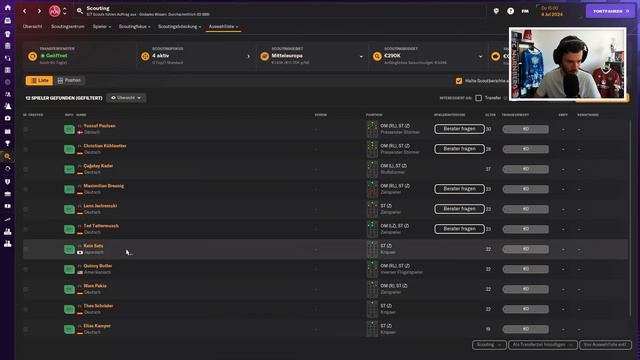Open the trophy icon in sidebar
The height and width of the screenshot is (360, 640).
point(7,144)
